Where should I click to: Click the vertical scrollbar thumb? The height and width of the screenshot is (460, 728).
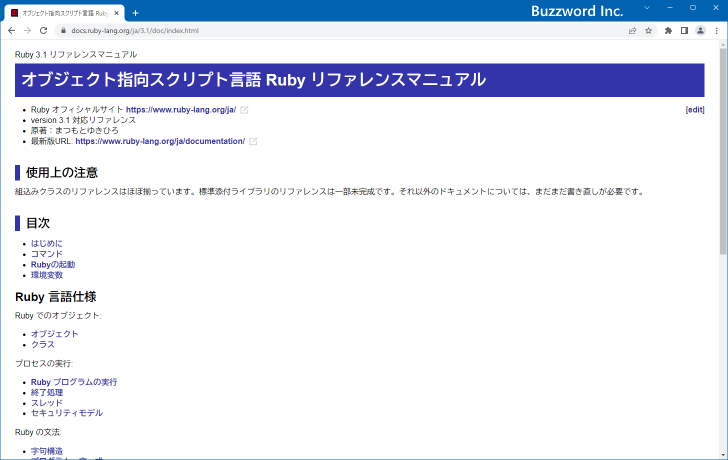coord(723,151)
